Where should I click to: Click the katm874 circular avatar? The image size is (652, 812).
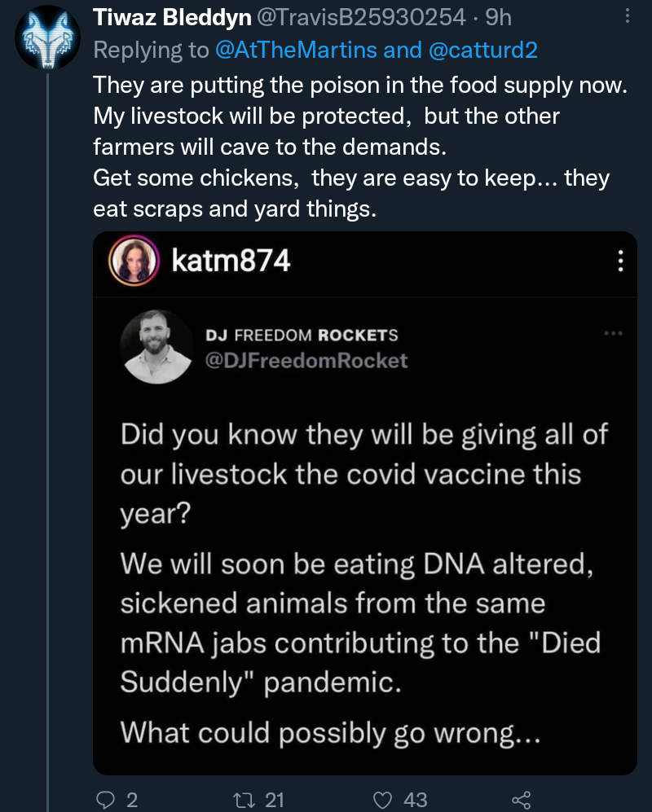coord(131,261)
